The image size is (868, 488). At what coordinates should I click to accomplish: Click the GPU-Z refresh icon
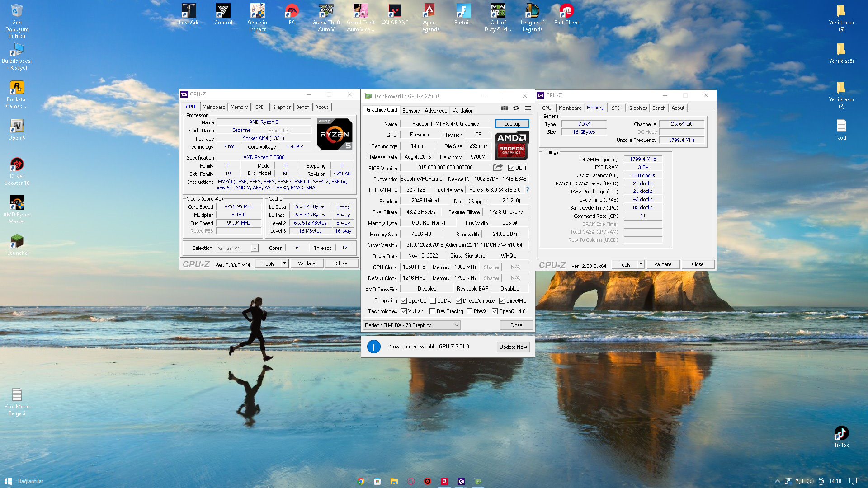click(x=516, y=108)
